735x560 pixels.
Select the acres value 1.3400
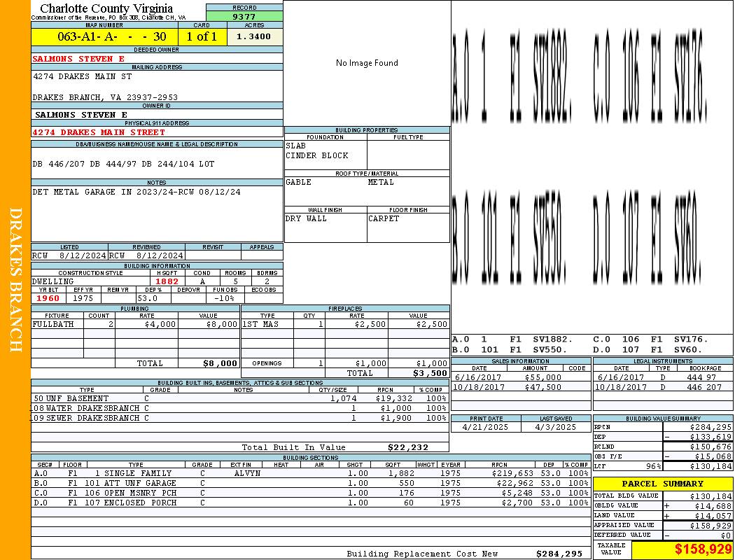[x=255, y=36]
